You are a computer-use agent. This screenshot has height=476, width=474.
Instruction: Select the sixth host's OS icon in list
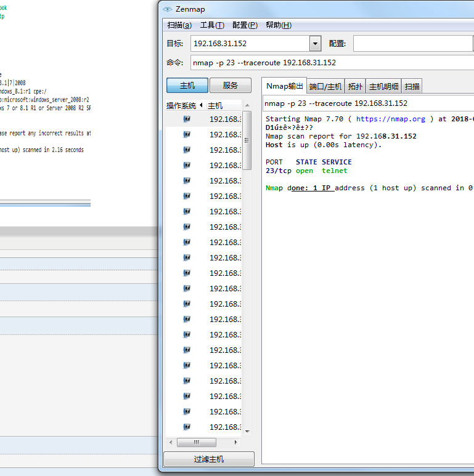(187, 196)
